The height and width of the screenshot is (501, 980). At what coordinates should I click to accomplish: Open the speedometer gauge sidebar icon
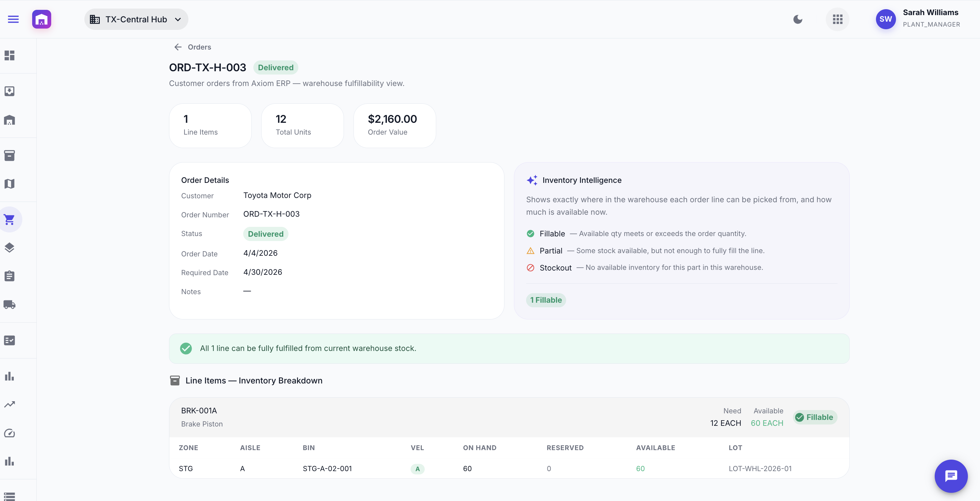click(x=10, y=433)
